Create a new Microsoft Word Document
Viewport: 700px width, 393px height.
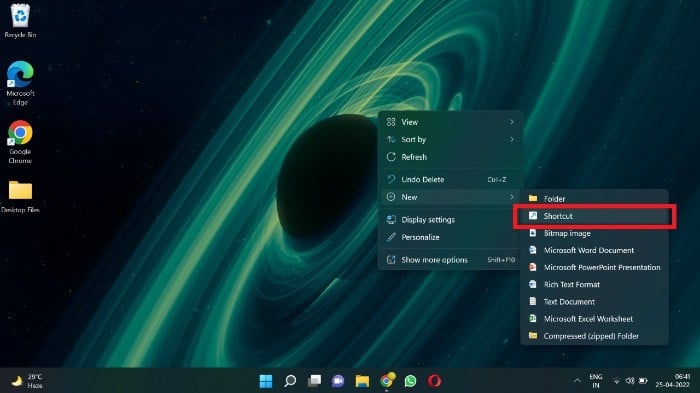(594, 250)
